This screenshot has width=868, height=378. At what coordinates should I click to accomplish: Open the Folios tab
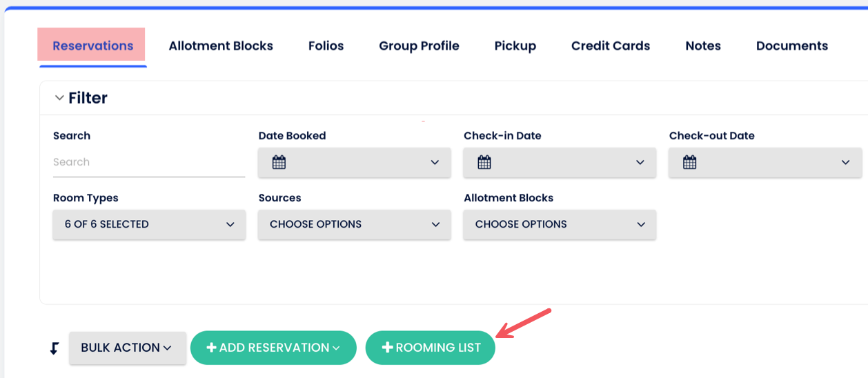pyautogui.click(x=326, y=46)
